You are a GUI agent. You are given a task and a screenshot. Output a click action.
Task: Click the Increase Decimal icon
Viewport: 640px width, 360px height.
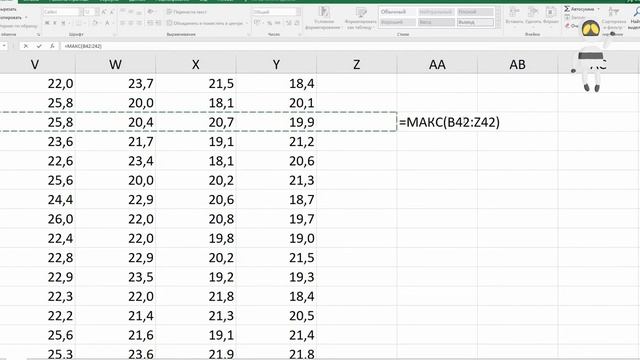coord(289,23)
